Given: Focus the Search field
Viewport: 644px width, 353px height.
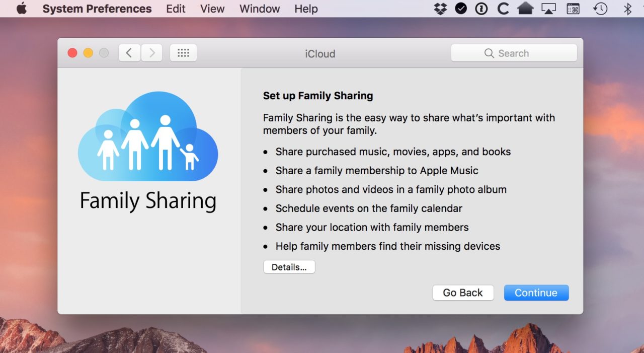Looking at the screenshot, I should (x=514, y=53).
